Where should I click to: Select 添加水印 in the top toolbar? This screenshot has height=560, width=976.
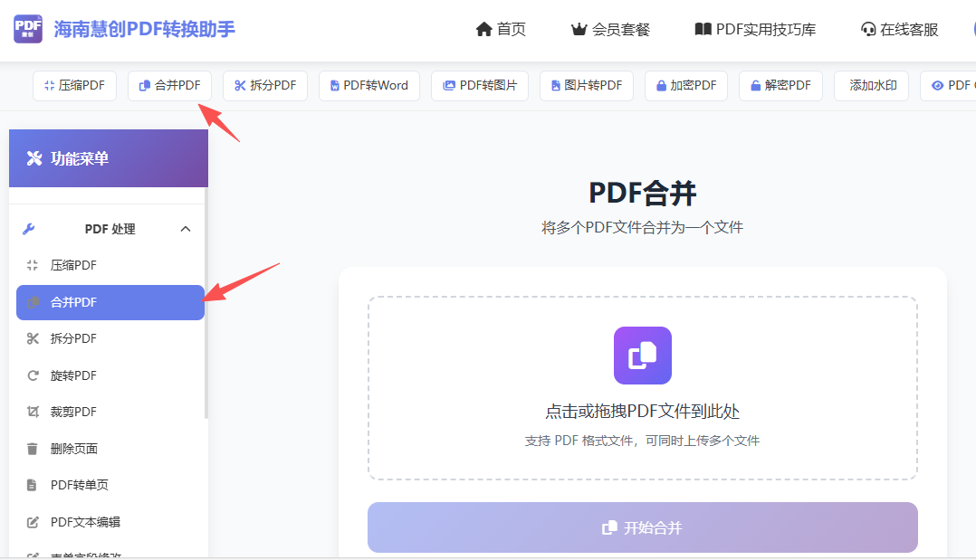(x=871, y=85)
